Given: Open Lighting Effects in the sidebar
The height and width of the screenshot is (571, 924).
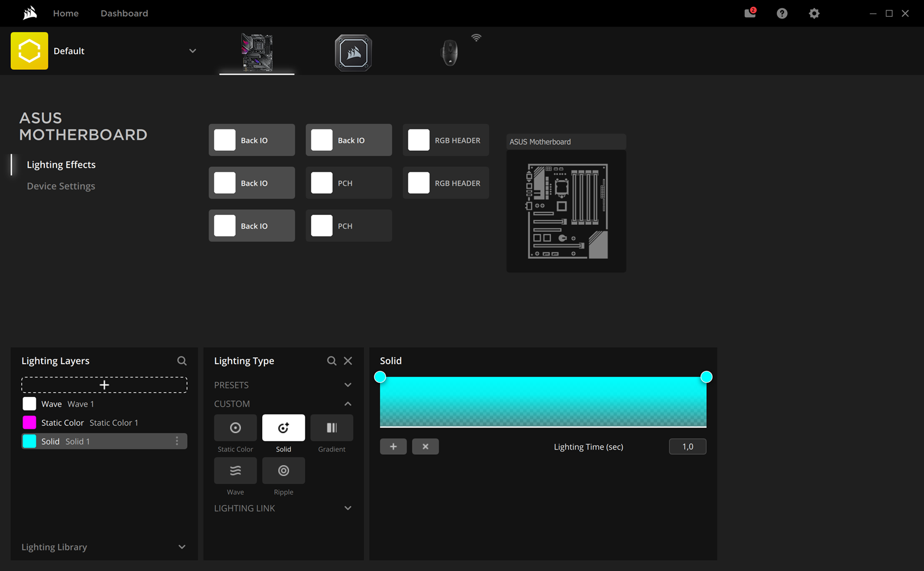Looking at the screenshot, I should click(61, 165).
